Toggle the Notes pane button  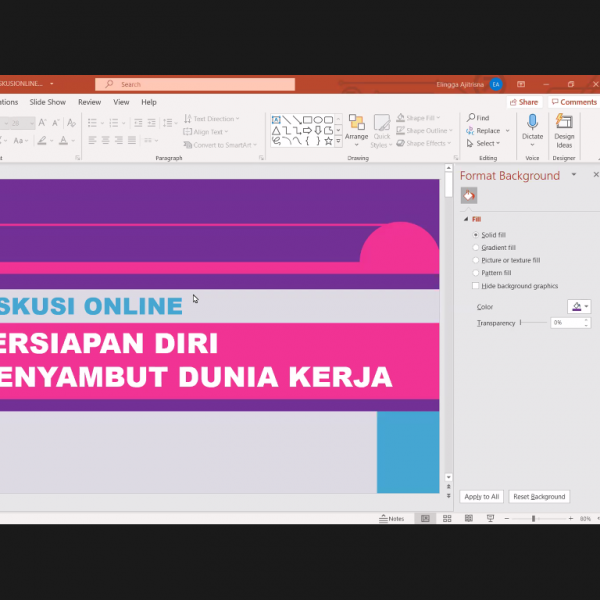coord(391,518)
